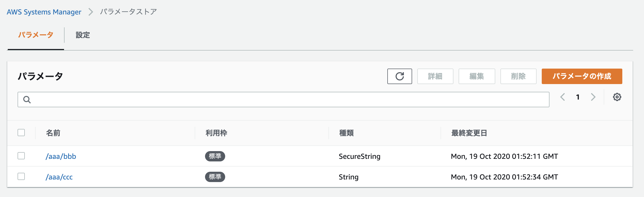Click the パラメータの作成 button
644x197 pixels.
pos(582,76)
